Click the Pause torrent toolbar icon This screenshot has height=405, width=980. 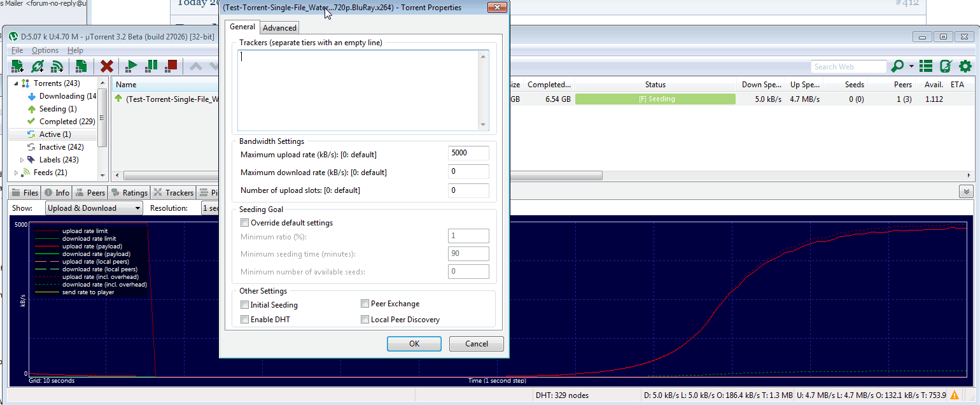click(151, 66)
